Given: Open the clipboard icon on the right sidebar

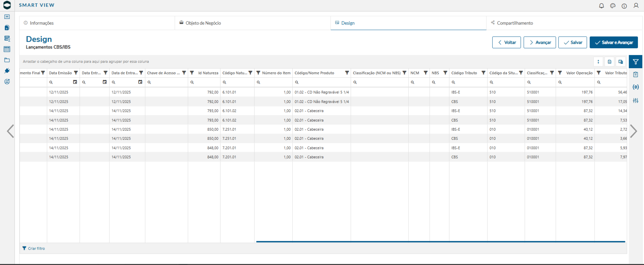Looking at the screenshot, I should click(636, 75).
